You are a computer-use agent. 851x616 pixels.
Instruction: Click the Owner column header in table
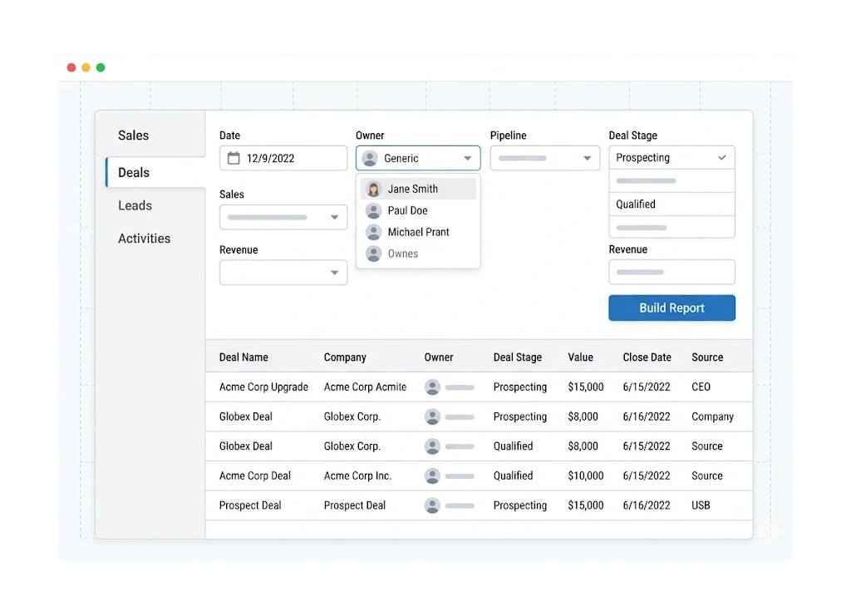point(439,357)
